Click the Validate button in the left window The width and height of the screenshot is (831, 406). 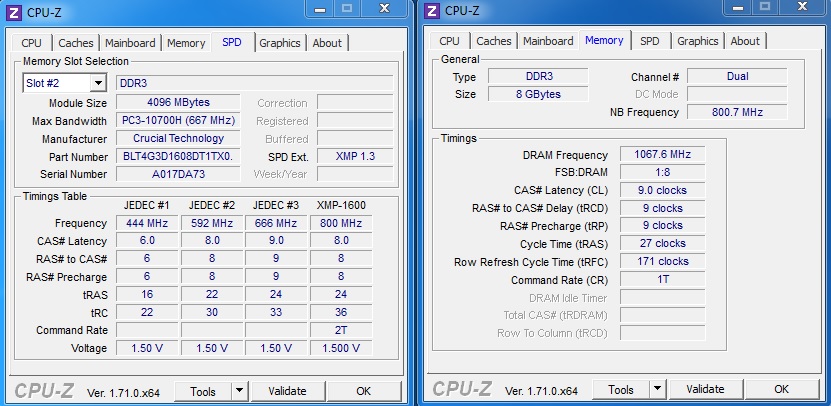click(287, 391)
